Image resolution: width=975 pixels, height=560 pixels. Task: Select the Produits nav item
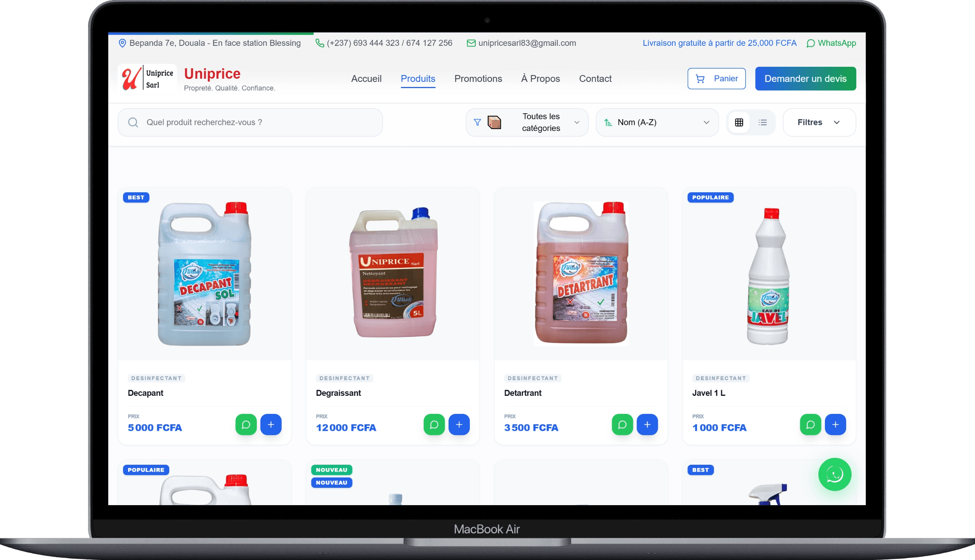[x=418, y=78]
